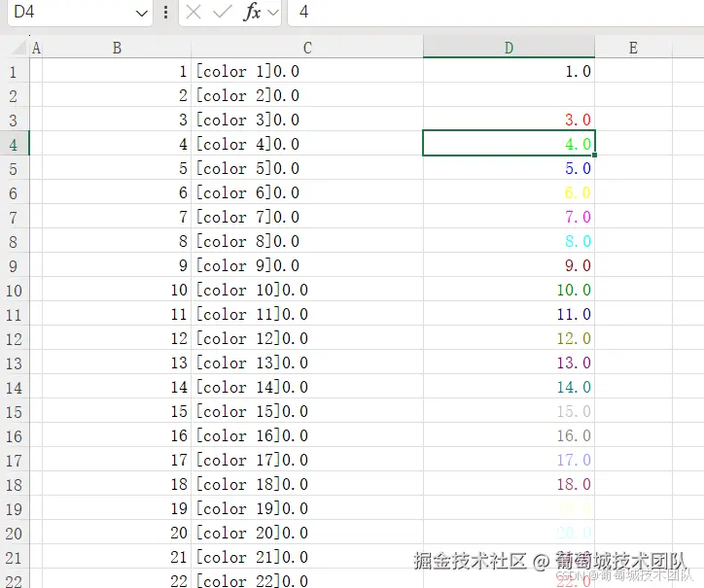Screen dimensions: 704x588
Task: Click the three-dot handle beside Name Box
Action: point(165,12)
